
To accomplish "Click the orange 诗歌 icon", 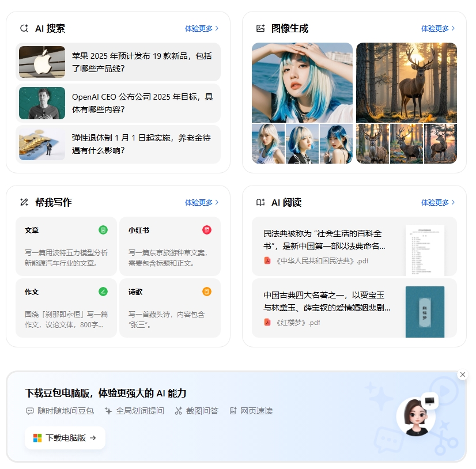I will 207,292.
